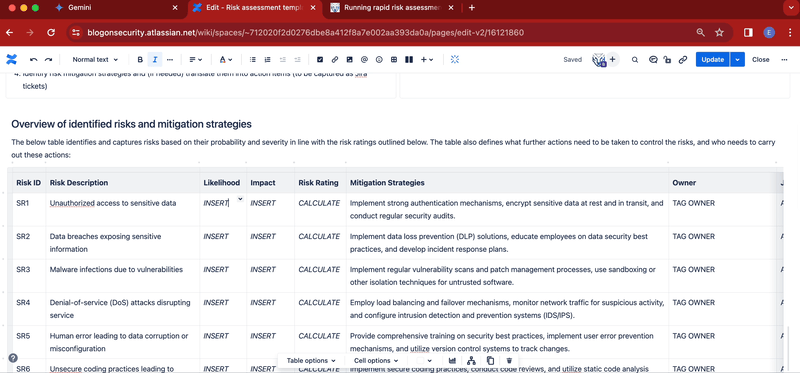The height and width of the screenshot is (373, 800).
Task: Copy the table
Action: 490,361
